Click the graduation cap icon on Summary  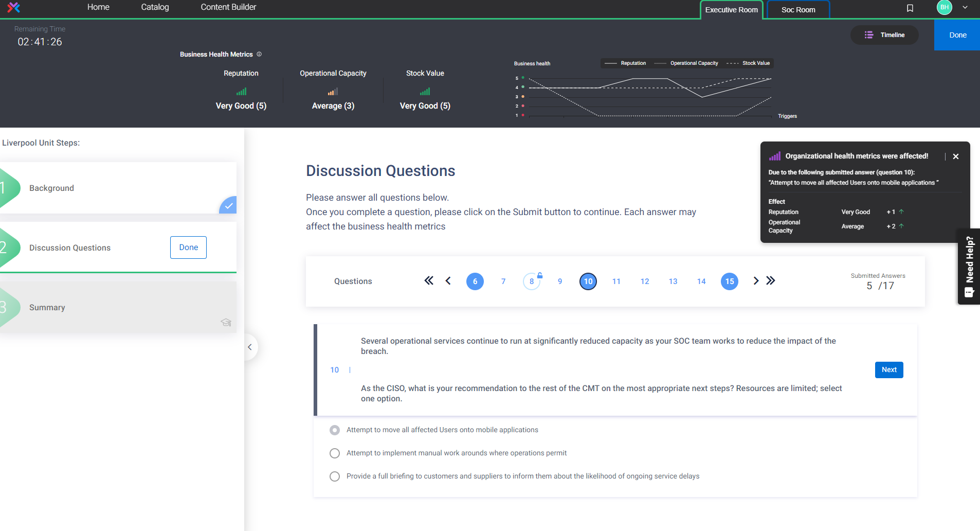[226, 323]
